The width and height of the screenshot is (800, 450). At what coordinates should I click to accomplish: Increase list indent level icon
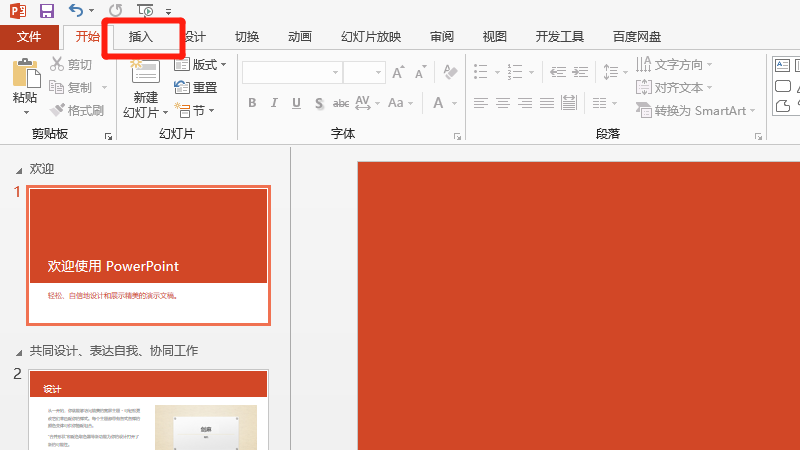click(580, 72)
